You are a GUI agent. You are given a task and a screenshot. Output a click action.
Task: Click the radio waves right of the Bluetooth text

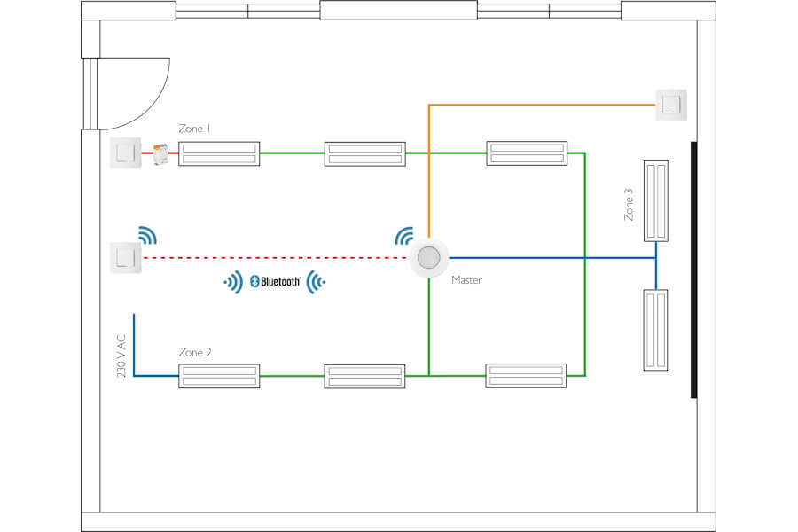pyautogui.click(x=316, y=282)
